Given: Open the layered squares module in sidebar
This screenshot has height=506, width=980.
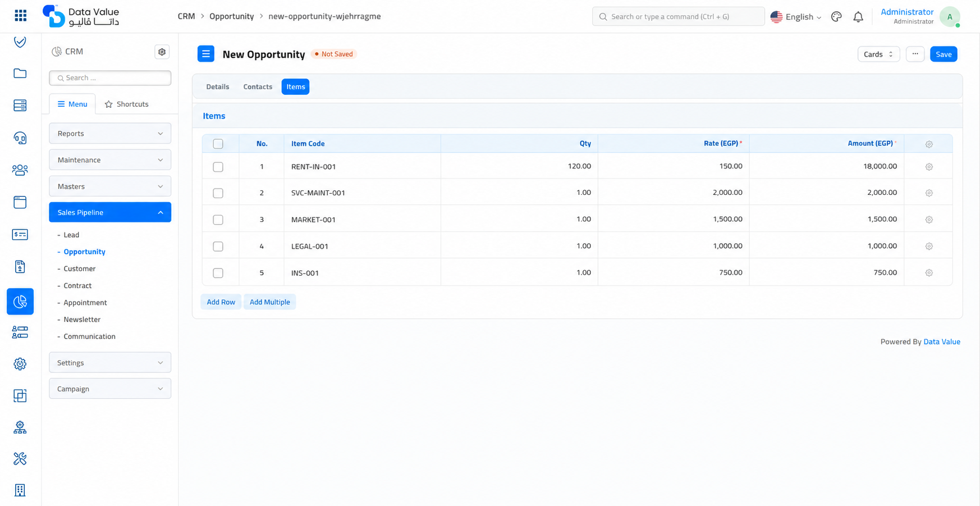Looking at the screenshot, I should (20, 396).
